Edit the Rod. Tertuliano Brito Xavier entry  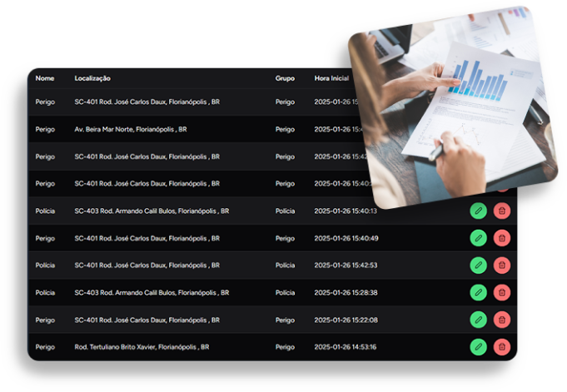[478, 347]
